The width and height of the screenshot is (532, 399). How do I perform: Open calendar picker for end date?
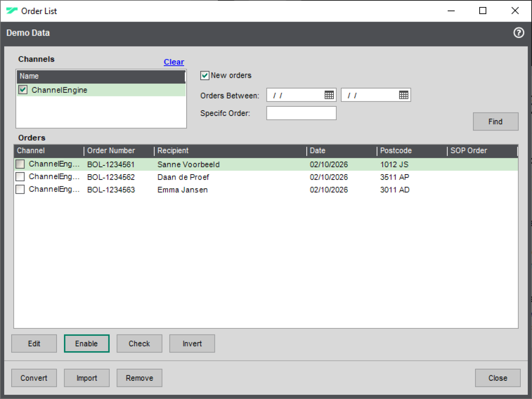tap(404, 95)
